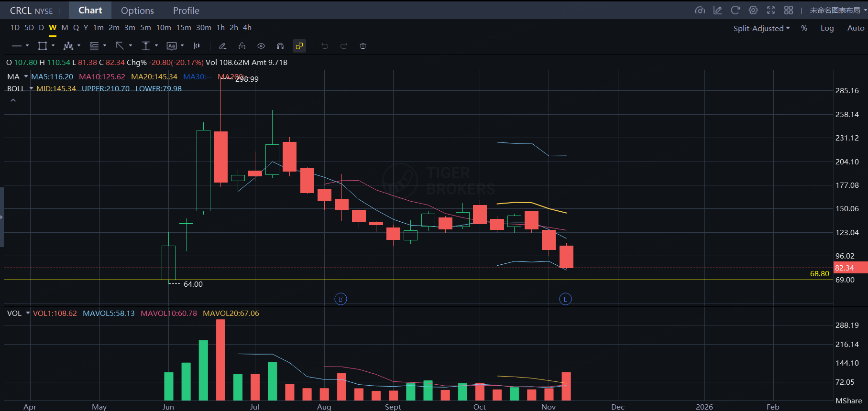
Task: Toggle Log scale on price axis
Action: [827, 28]
